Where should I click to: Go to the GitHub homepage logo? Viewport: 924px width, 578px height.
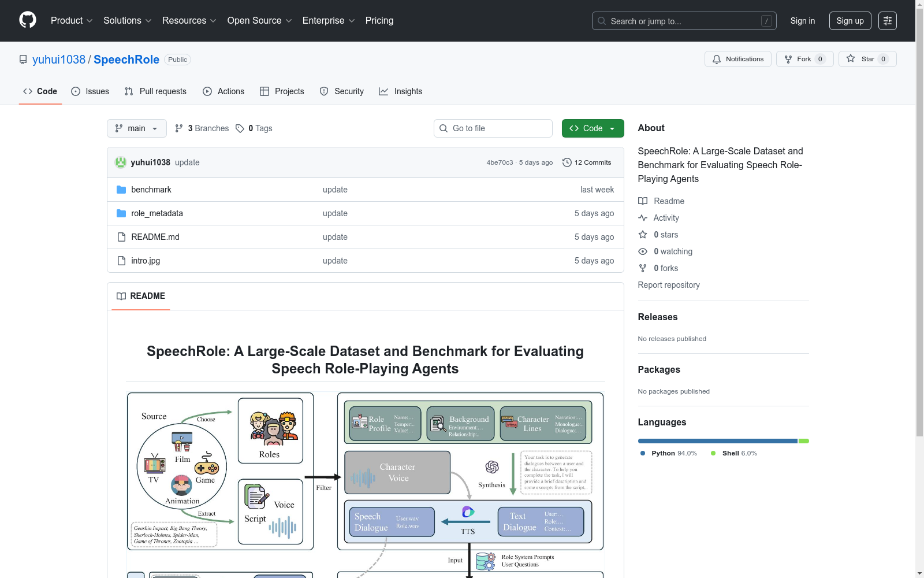[28, 20]
